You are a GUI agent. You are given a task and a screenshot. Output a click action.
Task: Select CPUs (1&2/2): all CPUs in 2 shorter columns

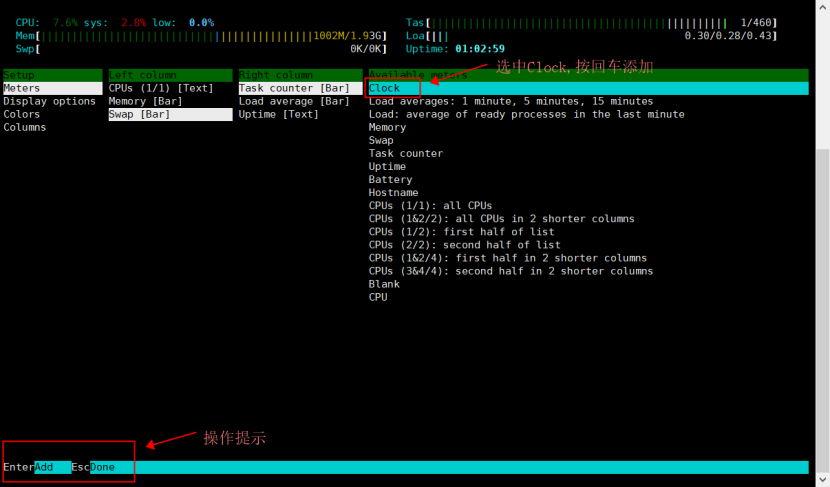click(x=502, y=219)
